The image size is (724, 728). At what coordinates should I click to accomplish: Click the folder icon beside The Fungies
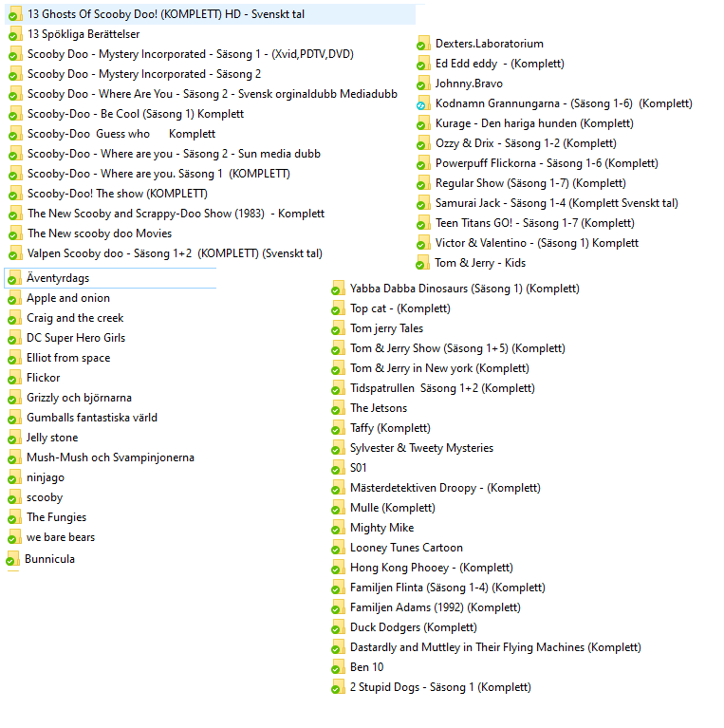coord(14,517)
